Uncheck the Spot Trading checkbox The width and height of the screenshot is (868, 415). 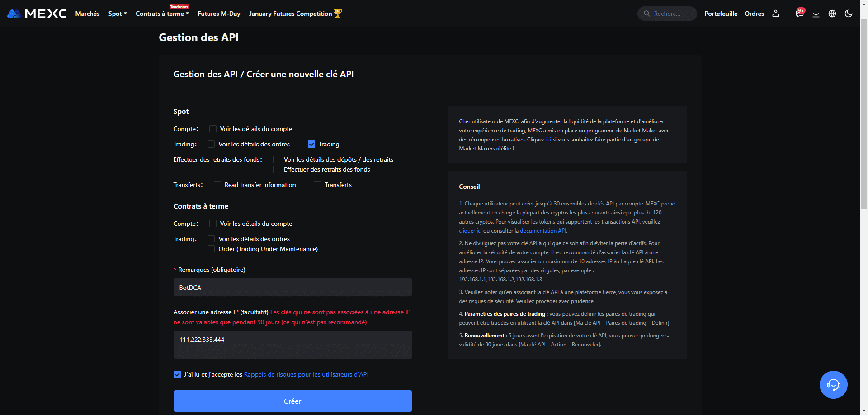pyautogui.click(x=311, y=144)
